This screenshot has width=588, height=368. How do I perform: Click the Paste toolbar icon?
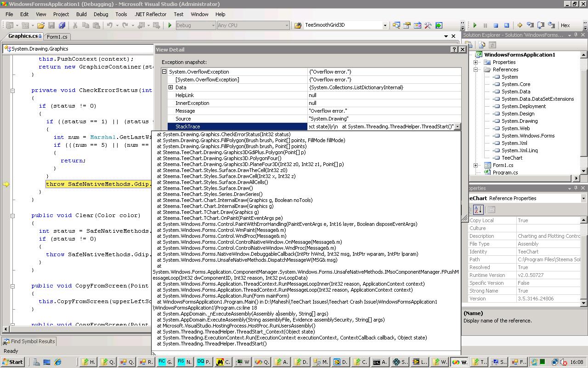(96, 25)
